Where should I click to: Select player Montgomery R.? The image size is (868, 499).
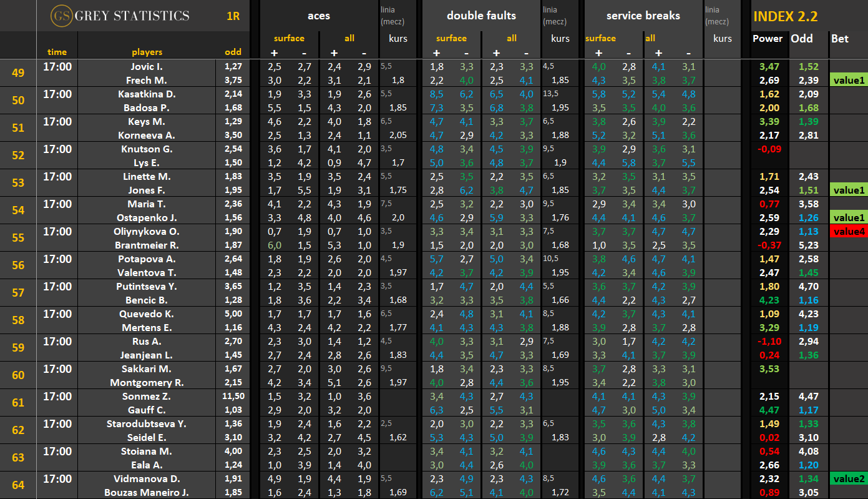coord(147,382)
